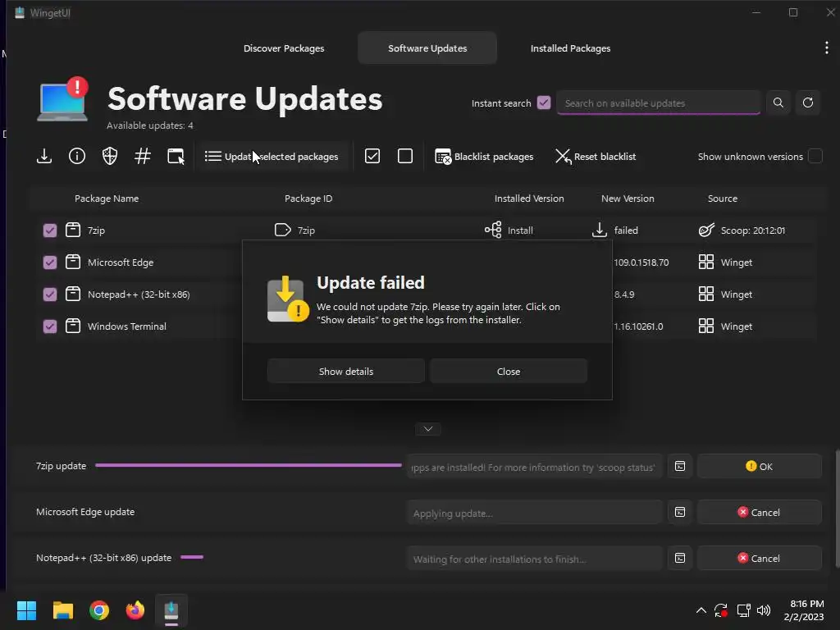Uncheck the Notepad++ (32-bit x86) checkbox
The width and height of the screenshot is (840, 630).
(50, 294)
